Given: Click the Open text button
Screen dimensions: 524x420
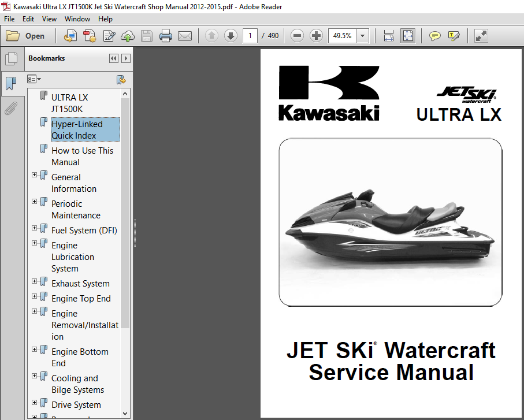Looking at the screenshot, I should click(35, 36).
